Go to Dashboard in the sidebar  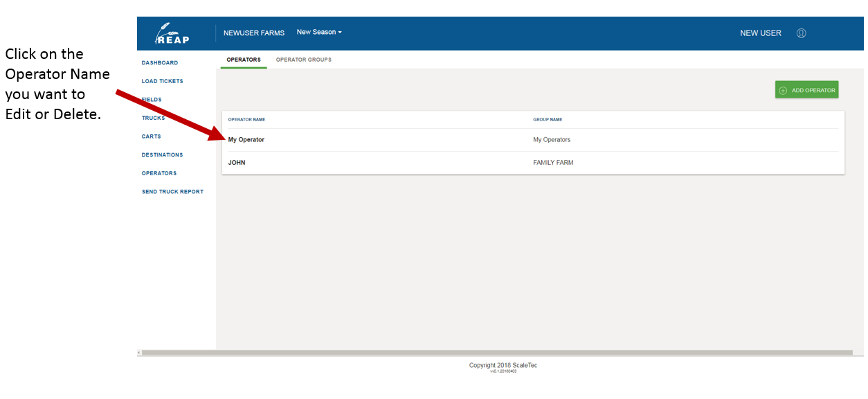pyautogui.click(x=160, y=63)
